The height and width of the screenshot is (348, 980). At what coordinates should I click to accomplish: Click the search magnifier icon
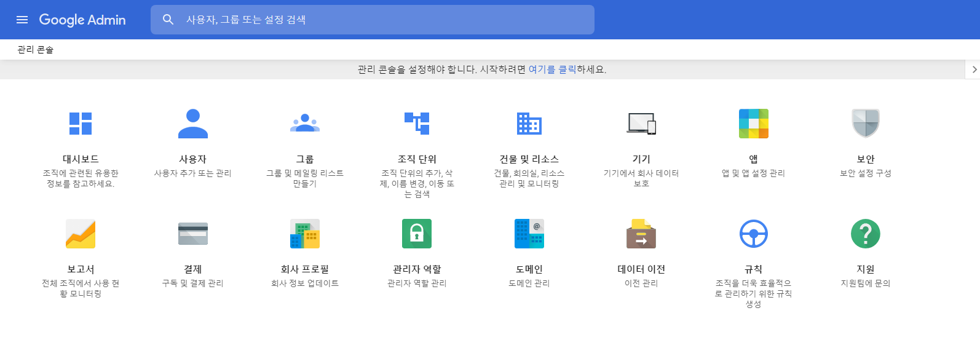[x=168, y=20]
